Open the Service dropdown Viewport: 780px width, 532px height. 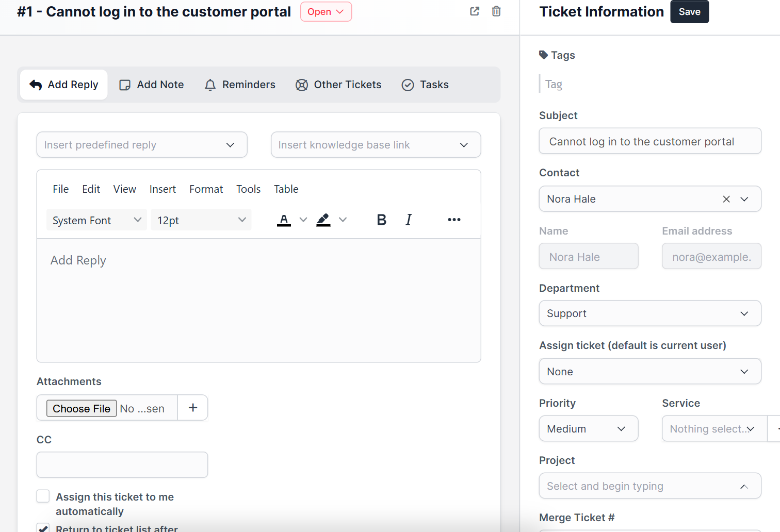(714, 429)
